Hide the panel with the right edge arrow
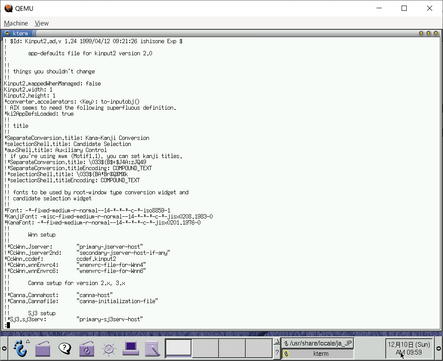443x361 pixels. pyautogui.click(x=439, y=348)
